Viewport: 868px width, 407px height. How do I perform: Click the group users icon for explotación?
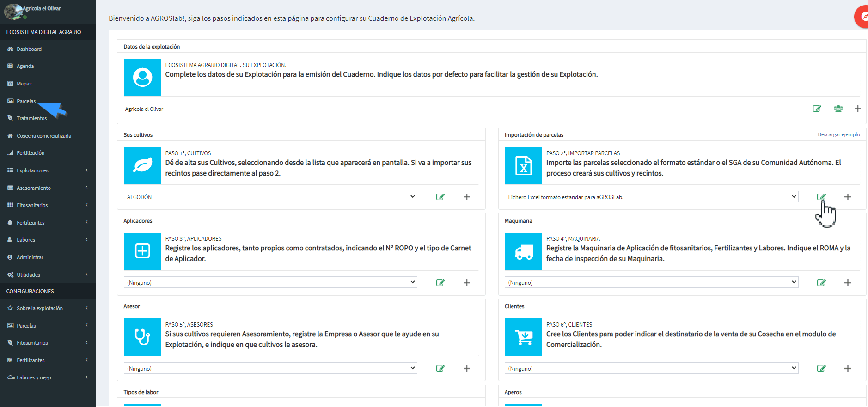tap(838, 109)
